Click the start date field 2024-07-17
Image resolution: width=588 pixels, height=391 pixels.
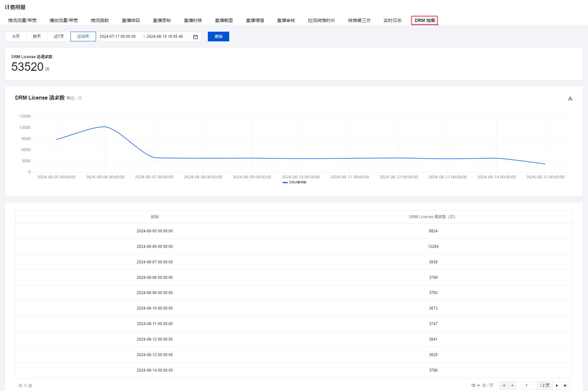118,37
